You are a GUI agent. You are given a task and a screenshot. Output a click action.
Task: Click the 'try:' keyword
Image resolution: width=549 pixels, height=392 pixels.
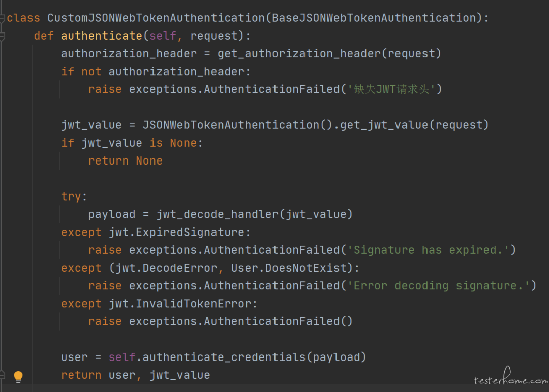[x=74, y=196]
